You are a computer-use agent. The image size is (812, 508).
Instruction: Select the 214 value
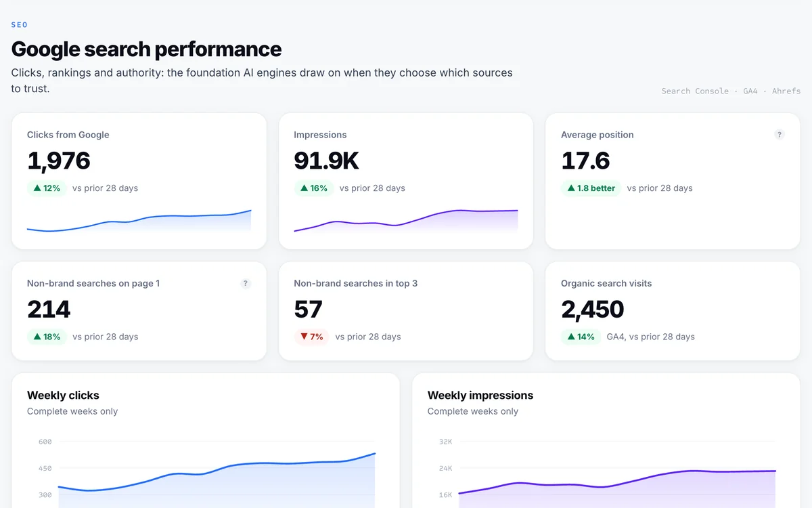pyautogui.click(x=49, y=309)
